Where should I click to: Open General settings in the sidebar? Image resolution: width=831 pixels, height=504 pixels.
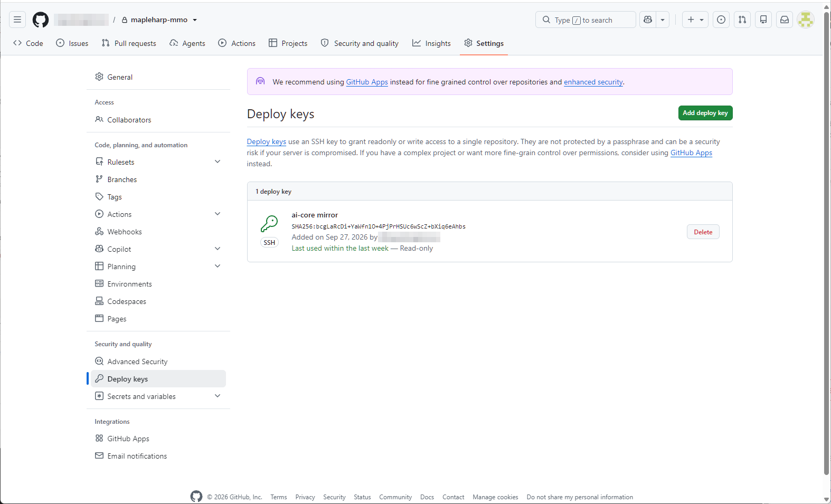pos(158,77)
